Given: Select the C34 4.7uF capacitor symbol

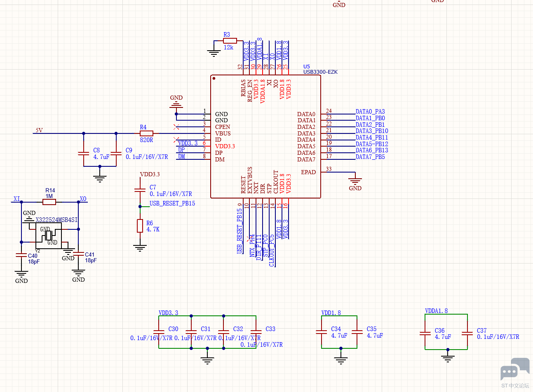Looking at the screenshot, I should (322, 331).
